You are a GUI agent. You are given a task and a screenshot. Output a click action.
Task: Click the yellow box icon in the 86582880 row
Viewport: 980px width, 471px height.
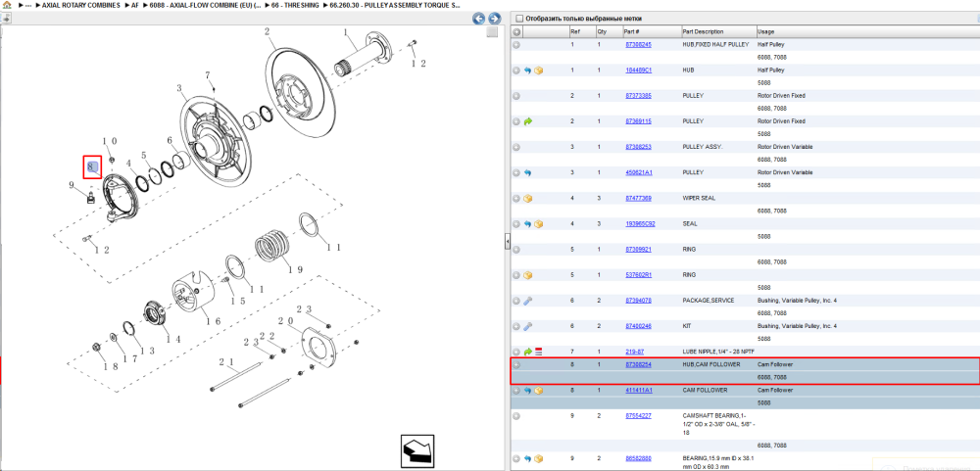tap(538, 459)
